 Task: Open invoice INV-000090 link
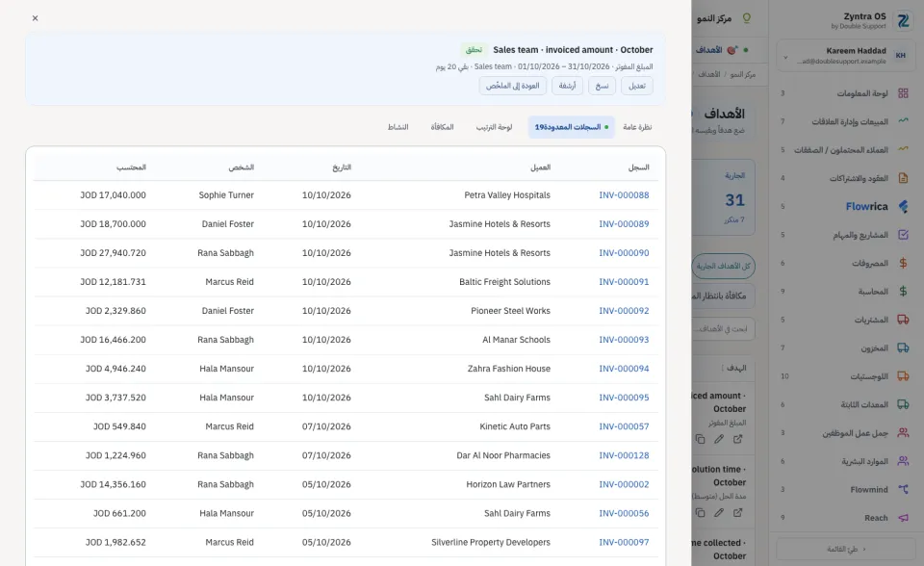(624, 253)
